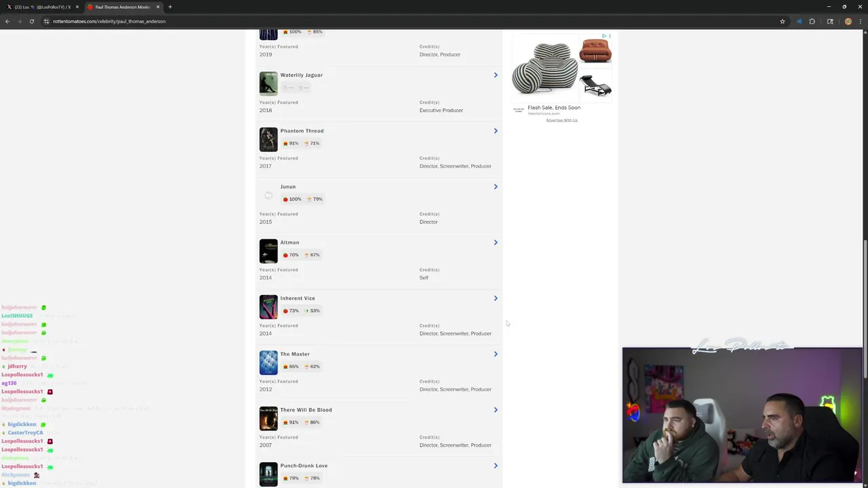
Task: Expand the Inherent Vice row arrow
Action: [x=496, y=298]
